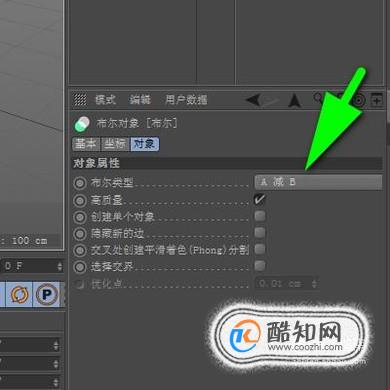The width and height of the screenshot is (390, 390).
Task: Click the back arrow in Attribute Manager
Action: point(253,100)
